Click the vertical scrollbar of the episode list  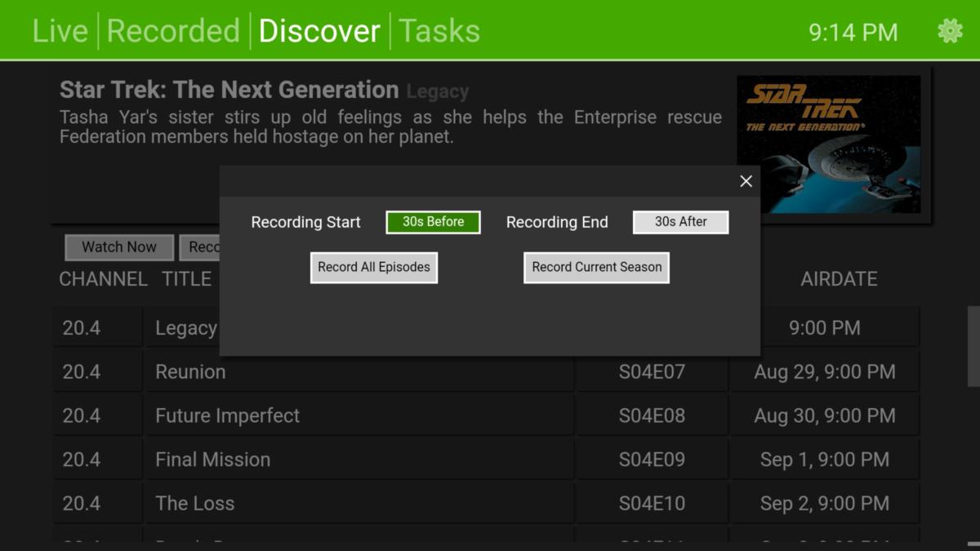point(973,346)
